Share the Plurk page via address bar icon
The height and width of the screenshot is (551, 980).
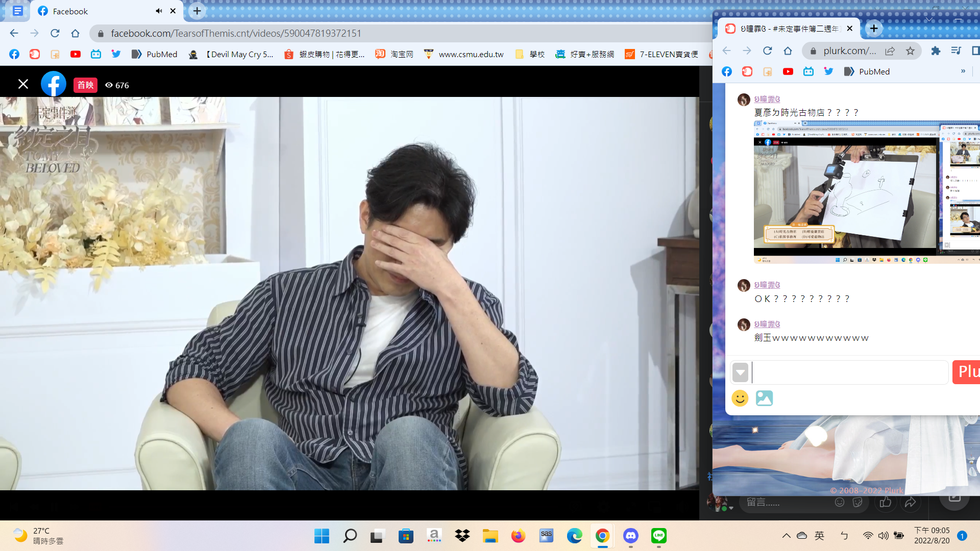[x=890, y=51]
